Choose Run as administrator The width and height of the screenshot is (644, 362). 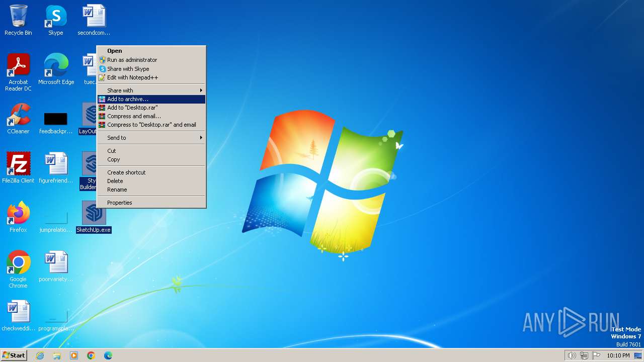[151, 60]
